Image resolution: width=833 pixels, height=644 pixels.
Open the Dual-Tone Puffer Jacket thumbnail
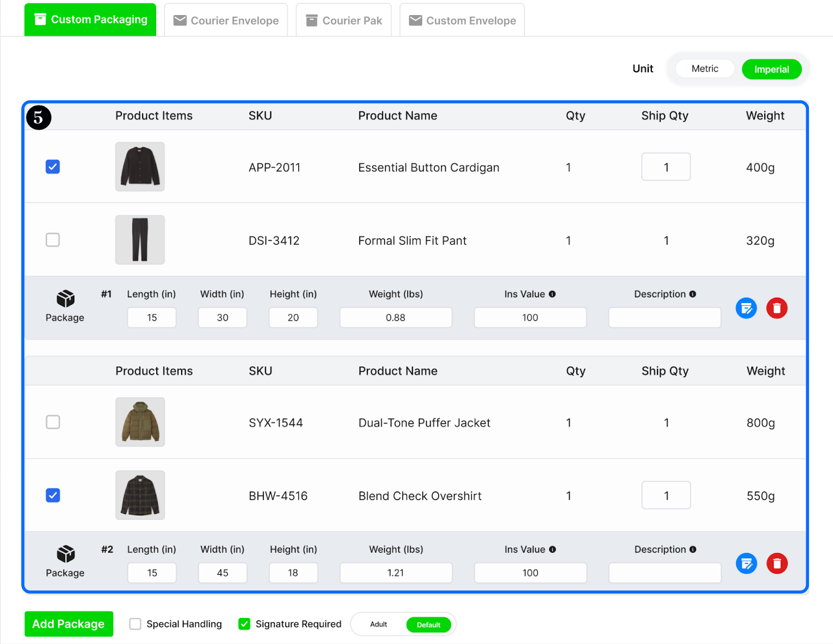[140, 422]
